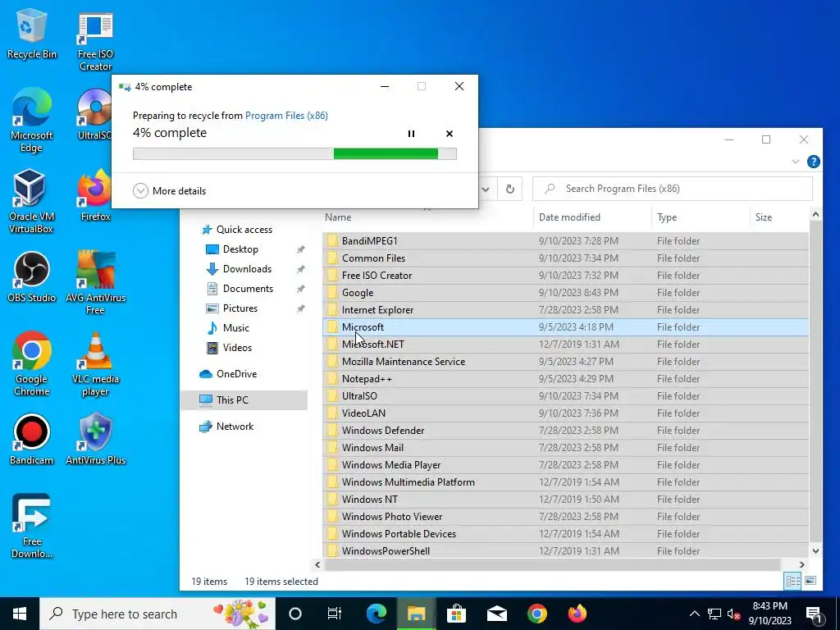Select Free Download Manager desktop icon
This screenshot has height=630, width=840.
click(x=32, y=526)
